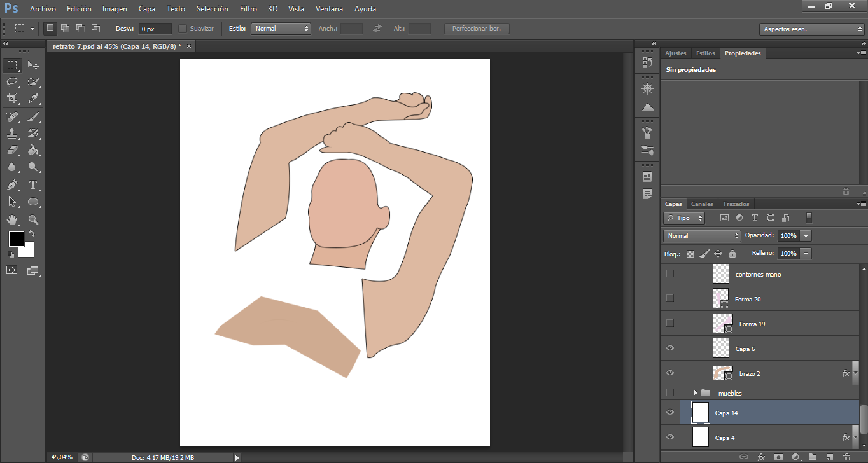The width and height of the screenshot is (868, 463).
Task: Click the Perfeccionar bor. button
Action: 477,29
